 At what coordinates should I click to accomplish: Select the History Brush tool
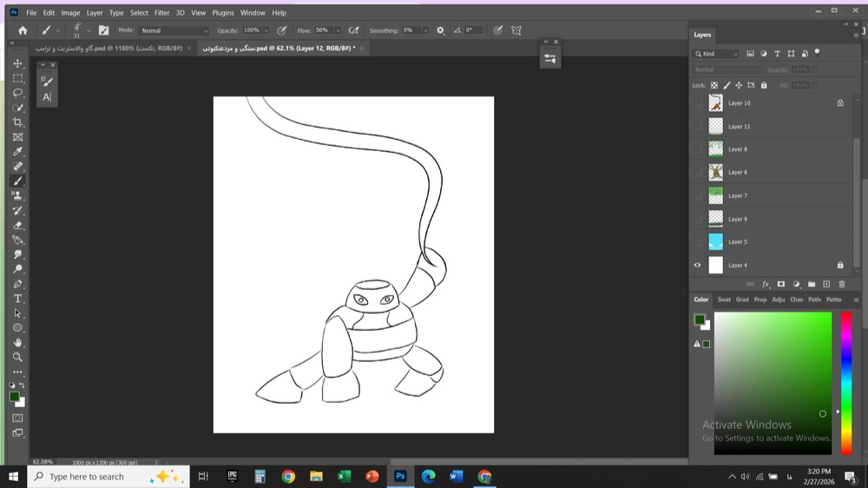17,210
